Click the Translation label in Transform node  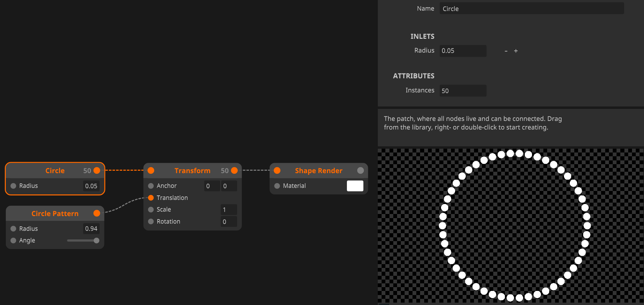(x=172, y=198)
